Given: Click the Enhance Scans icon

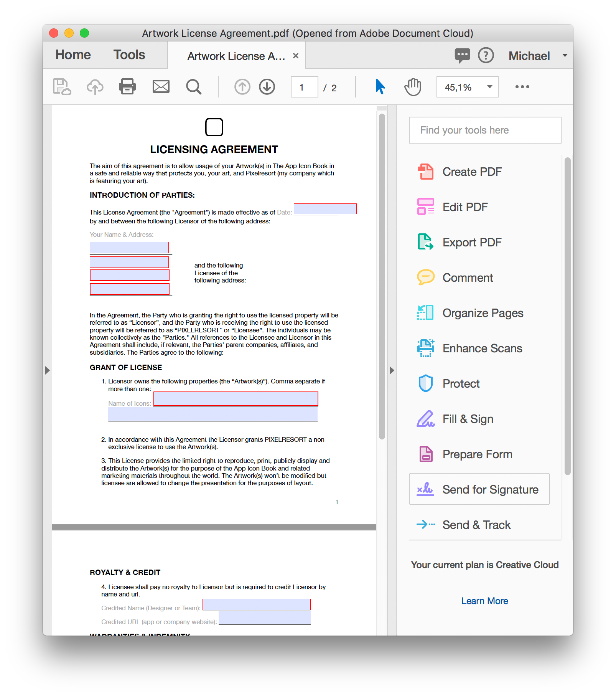Looking at the screenshot, I should tap(425, 348).
